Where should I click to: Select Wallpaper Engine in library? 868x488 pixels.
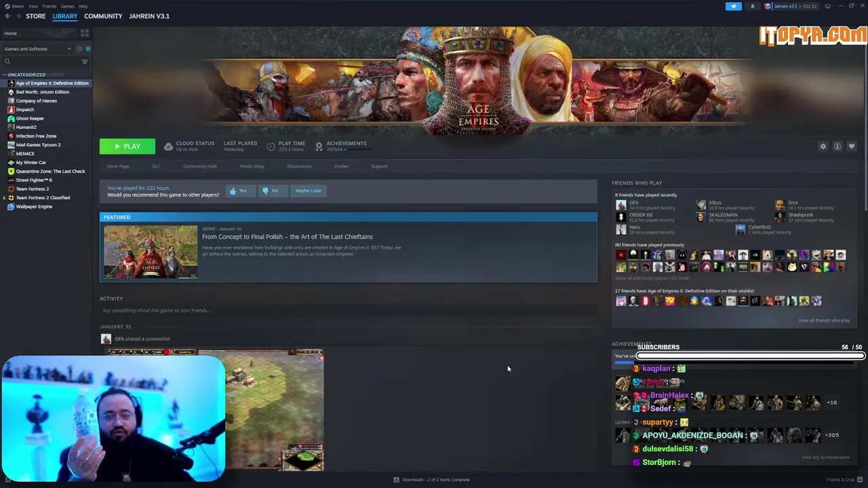pos(34,207)
